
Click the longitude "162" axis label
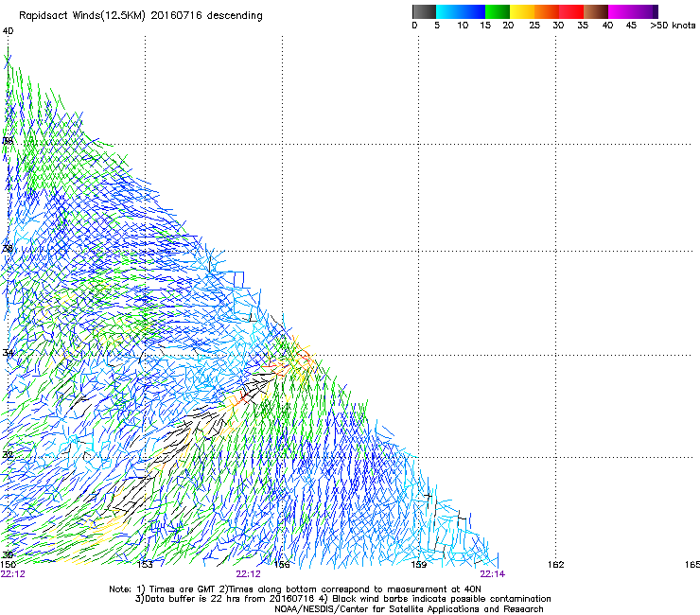556,565
